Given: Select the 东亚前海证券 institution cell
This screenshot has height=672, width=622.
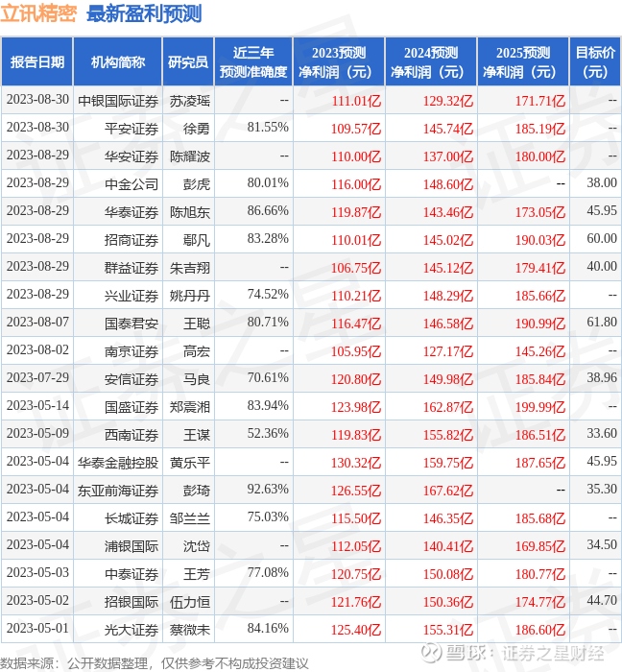Looking at the screenshot, I should coord(118,492).
